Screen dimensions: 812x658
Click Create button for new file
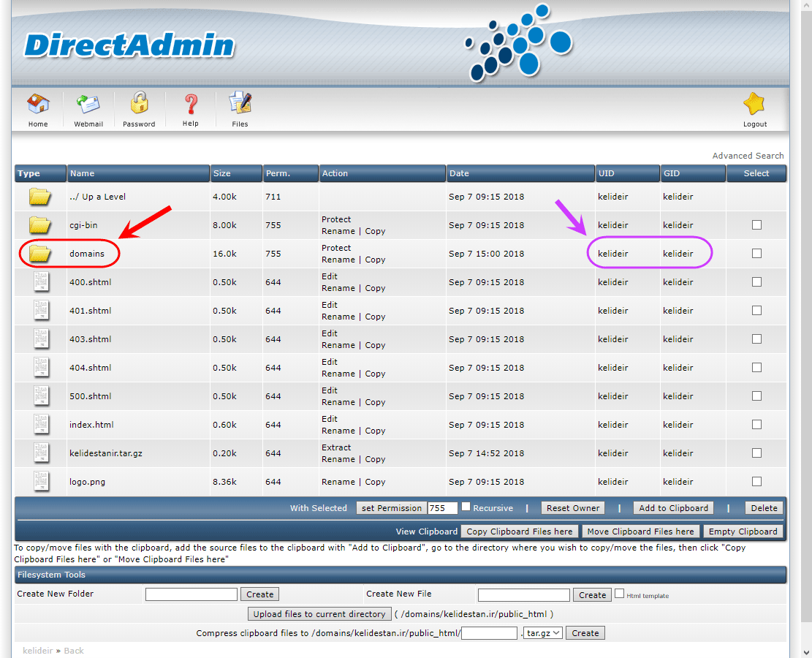coord(592,595)
